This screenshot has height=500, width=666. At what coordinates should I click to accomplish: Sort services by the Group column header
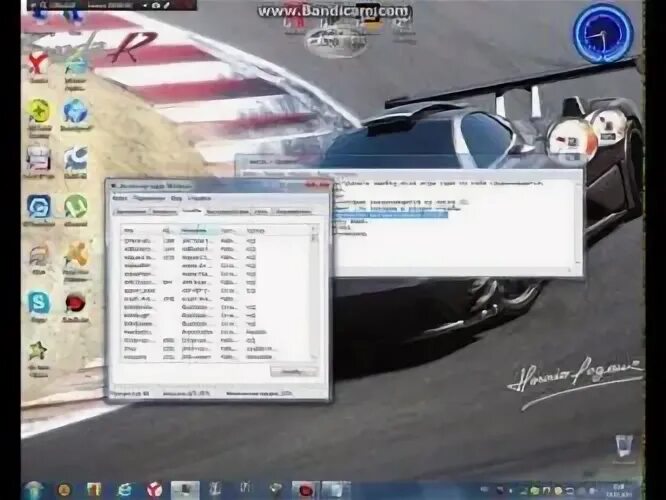277,231
